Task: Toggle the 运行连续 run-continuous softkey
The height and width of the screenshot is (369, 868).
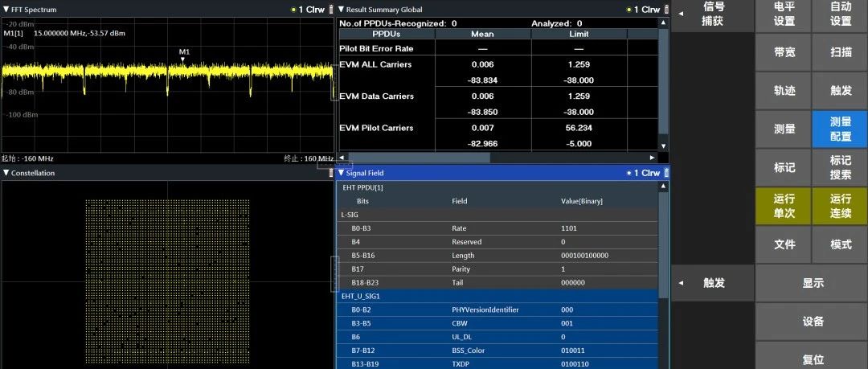Action: (840, 206)
